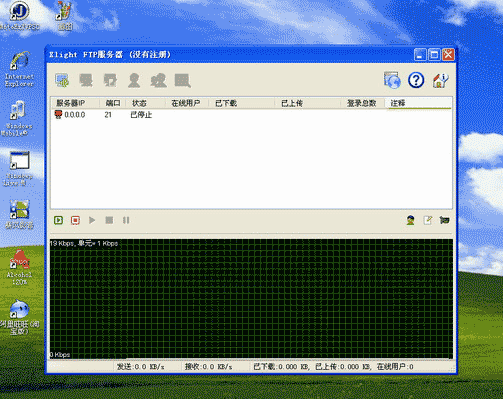Click the New Virtual Server toolbar icon
Viewport: 503px width, 399px height.
(x=62, y=80)
